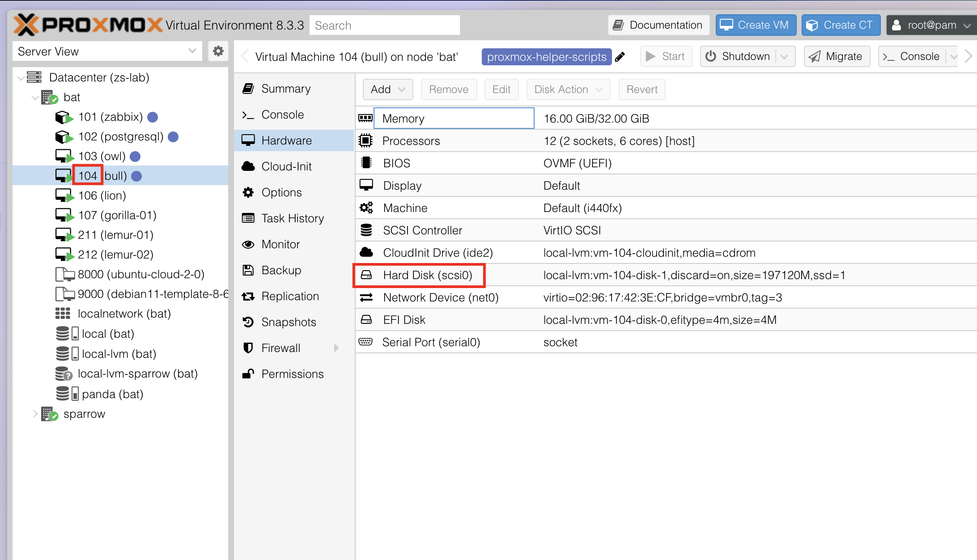Screen dimensions: 977x560
Task: Click the local (bat) storage icon
Action: (x=67, y=334)
